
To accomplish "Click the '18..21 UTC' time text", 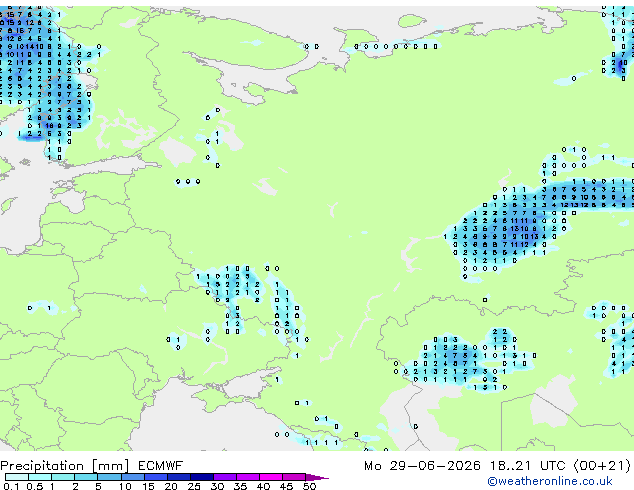I will tap(528, 466).
